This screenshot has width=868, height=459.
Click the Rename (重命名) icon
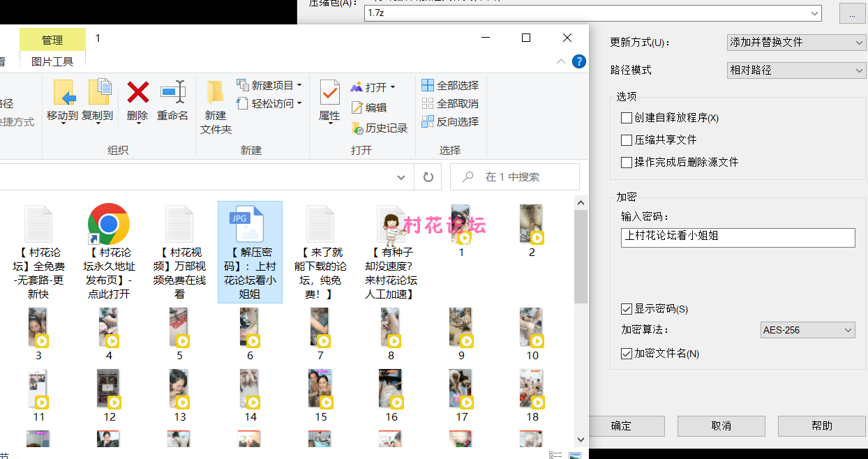pos(172,92)
